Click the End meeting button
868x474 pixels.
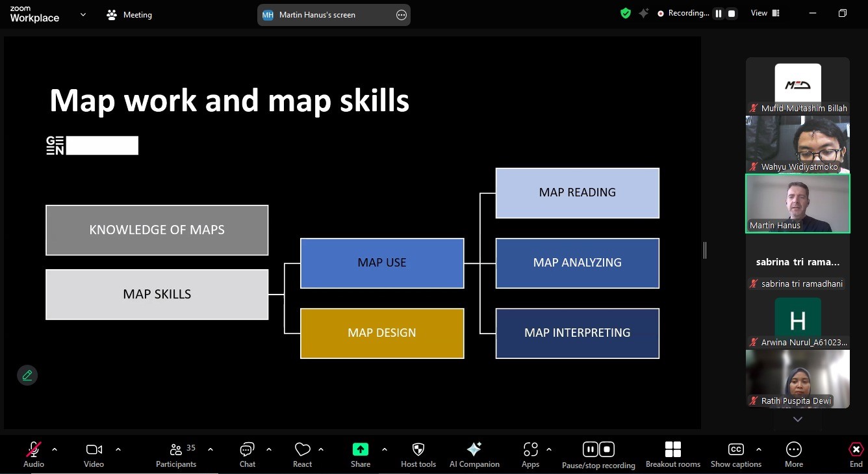pos(856,454)
